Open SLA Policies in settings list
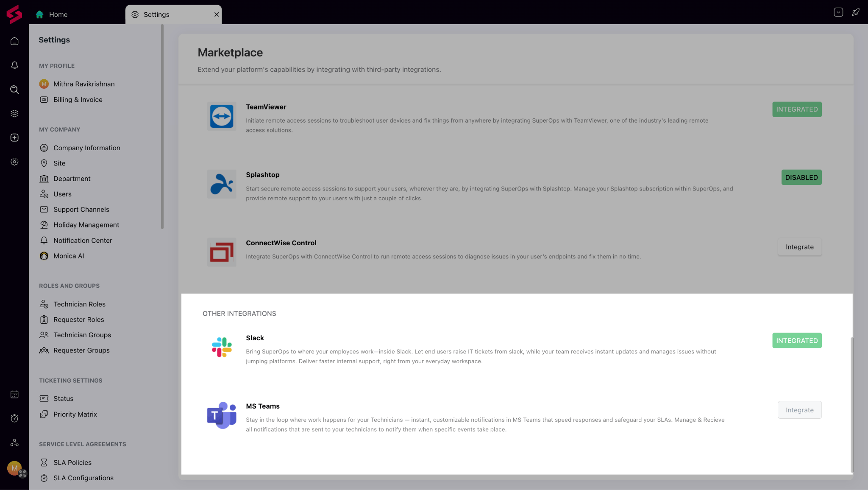 tap(72, 462)
